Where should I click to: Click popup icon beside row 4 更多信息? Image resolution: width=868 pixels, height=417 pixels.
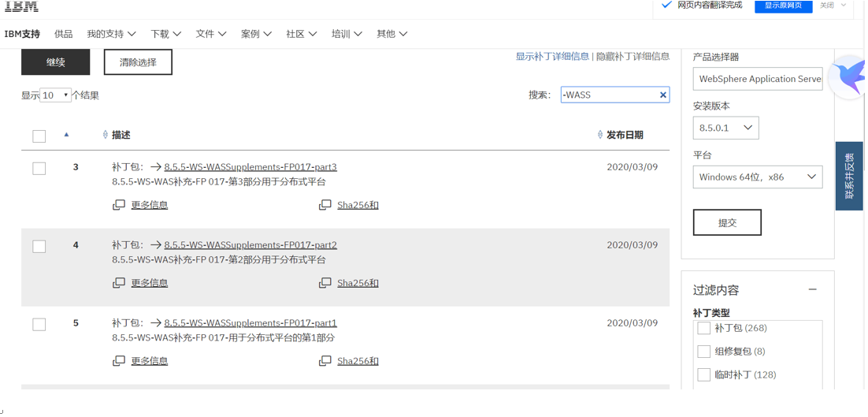(x=118, y=283)
